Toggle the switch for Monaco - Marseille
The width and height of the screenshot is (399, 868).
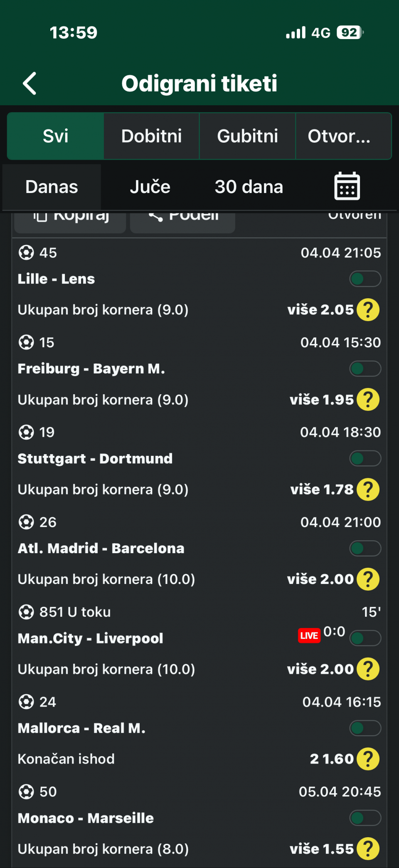365,818
